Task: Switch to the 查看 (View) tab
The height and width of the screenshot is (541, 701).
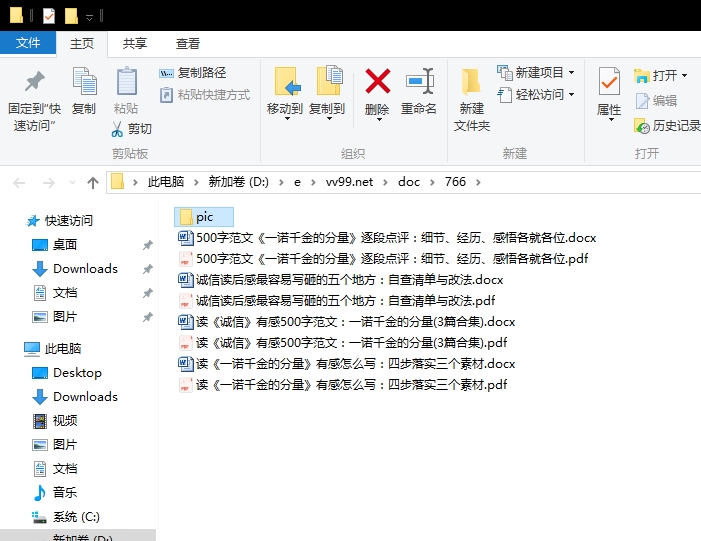Action: point(188,44)
